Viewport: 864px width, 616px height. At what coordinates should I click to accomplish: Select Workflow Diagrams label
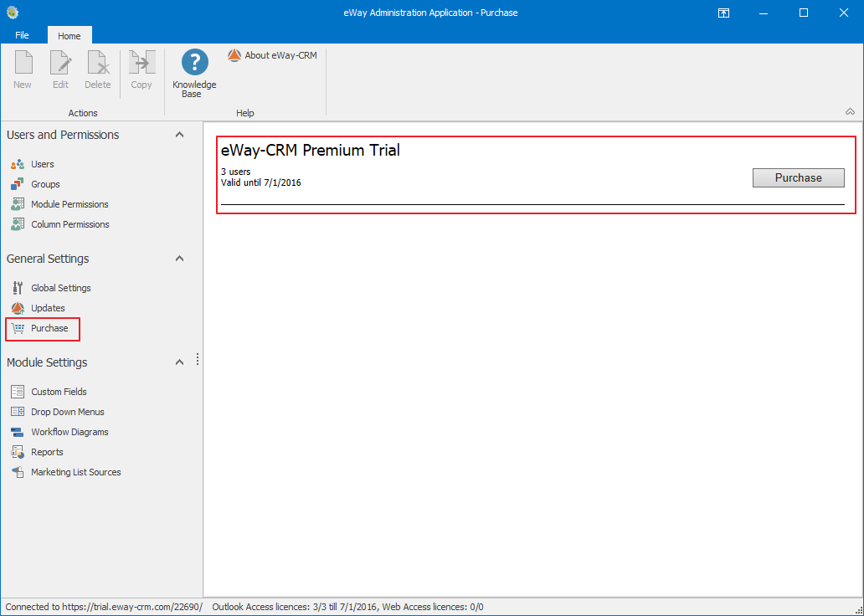[69, 432]
